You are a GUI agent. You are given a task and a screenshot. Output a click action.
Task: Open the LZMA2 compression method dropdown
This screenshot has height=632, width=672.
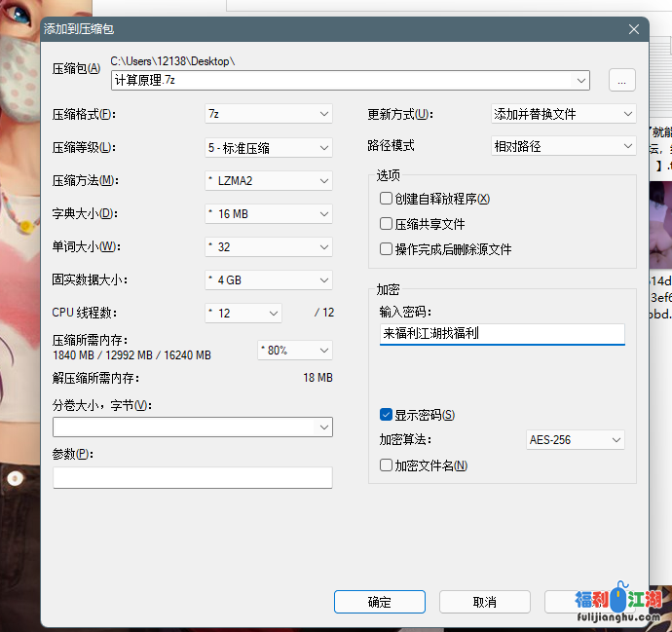(x=269, y=180)
